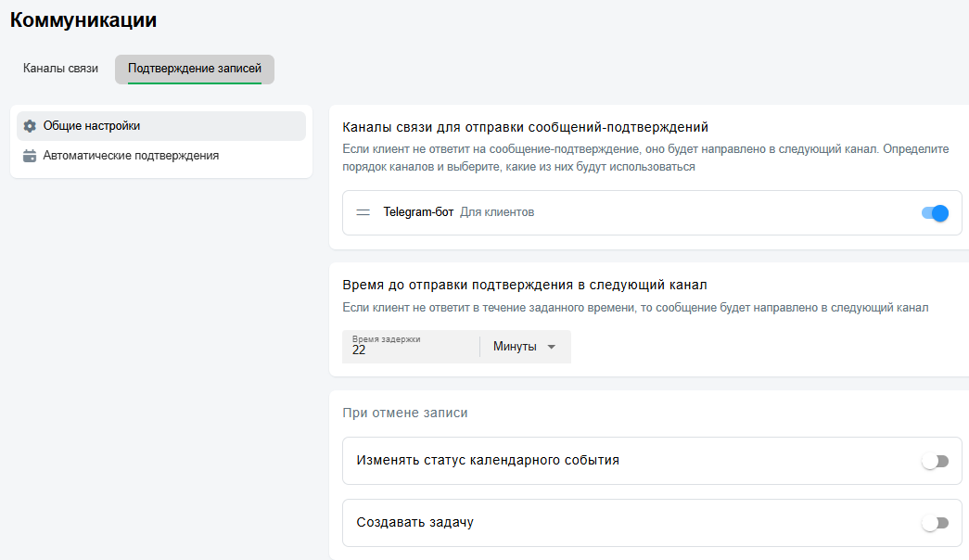Open the Каналы связи tab
Screen dimensions: 969x560
coord(60,69)
